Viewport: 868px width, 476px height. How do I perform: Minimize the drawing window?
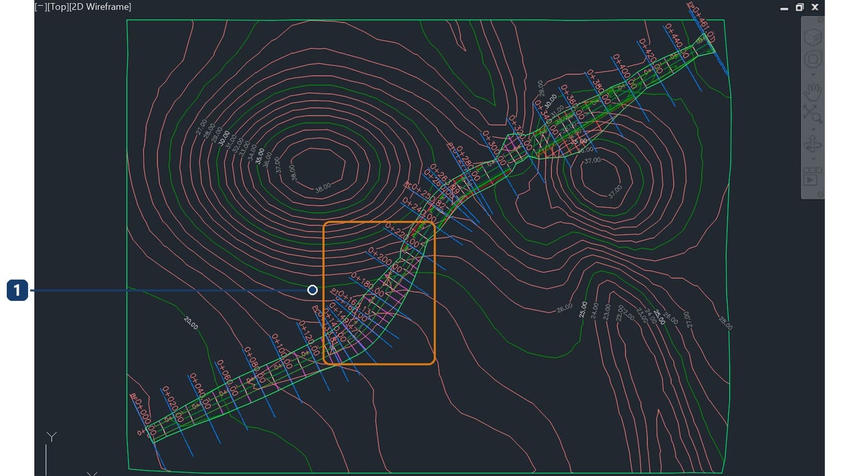(x=784, y=8)
